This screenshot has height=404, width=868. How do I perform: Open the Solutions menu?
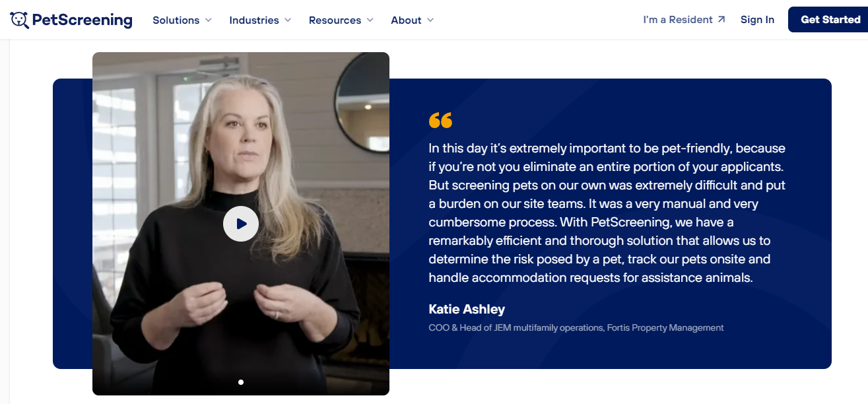point(182,20)
